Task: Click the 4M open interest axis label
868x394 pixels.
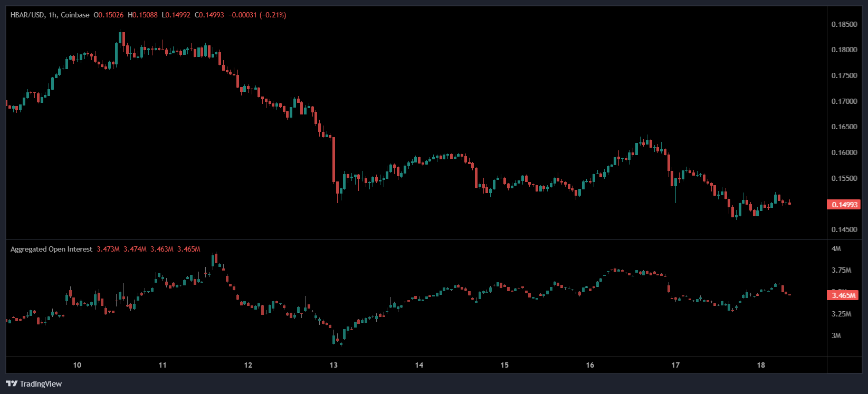Action: 836,248
